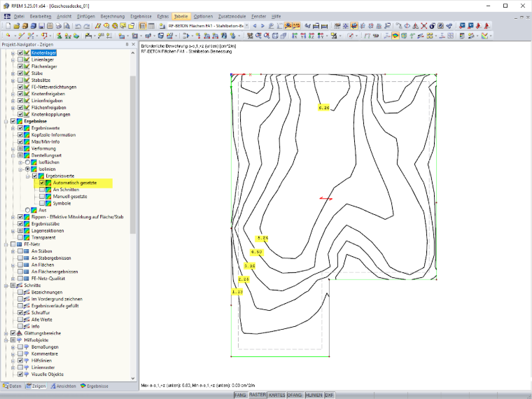Expand the Lagerreaktionen tree node
Image resolution: width=532 pixels, height=399 pixels.
click(13, 231)
